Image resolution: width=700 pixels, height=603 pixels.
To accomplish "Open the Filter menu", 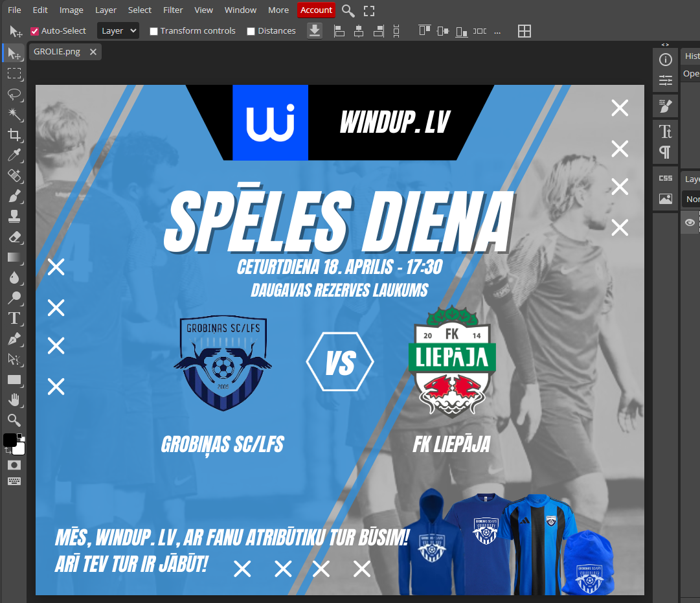I will [173, 10].
